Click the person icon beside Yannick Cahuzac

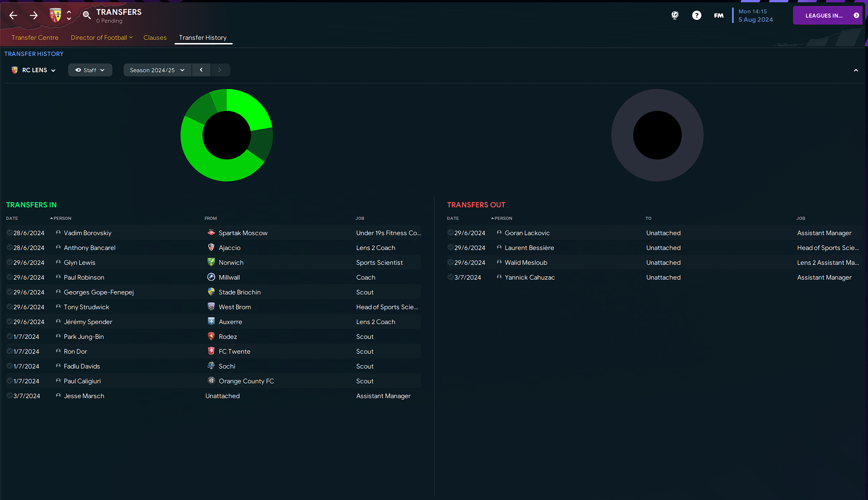tap(499, 277)
